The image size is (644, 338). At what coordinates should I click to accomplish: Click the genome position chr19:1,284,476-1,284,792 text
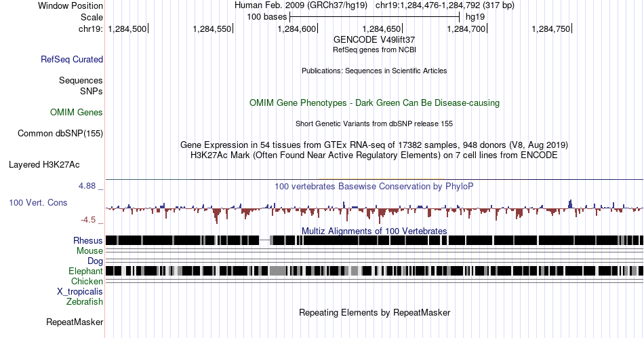click(x=445, y=5)
